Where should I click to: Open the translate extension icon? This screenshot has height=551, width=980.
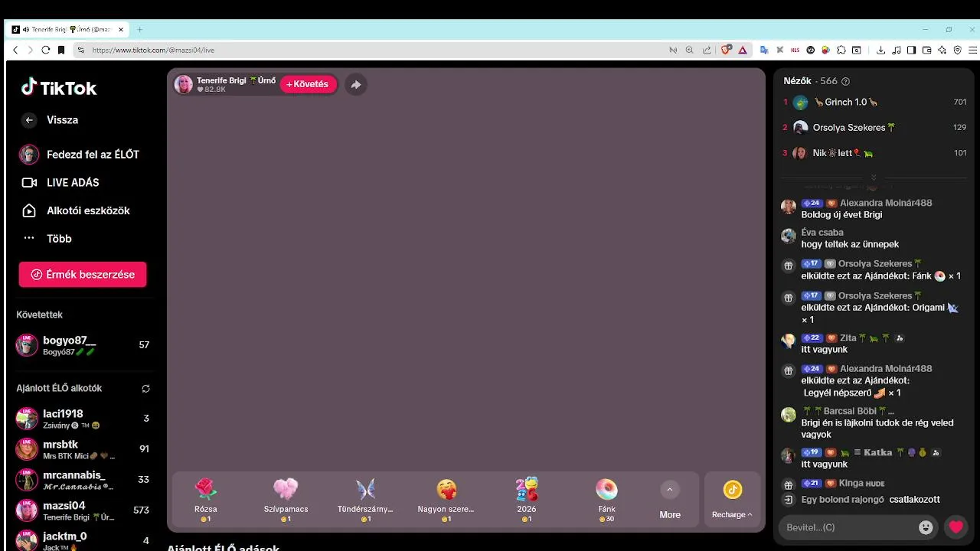(x=764, y=50)
